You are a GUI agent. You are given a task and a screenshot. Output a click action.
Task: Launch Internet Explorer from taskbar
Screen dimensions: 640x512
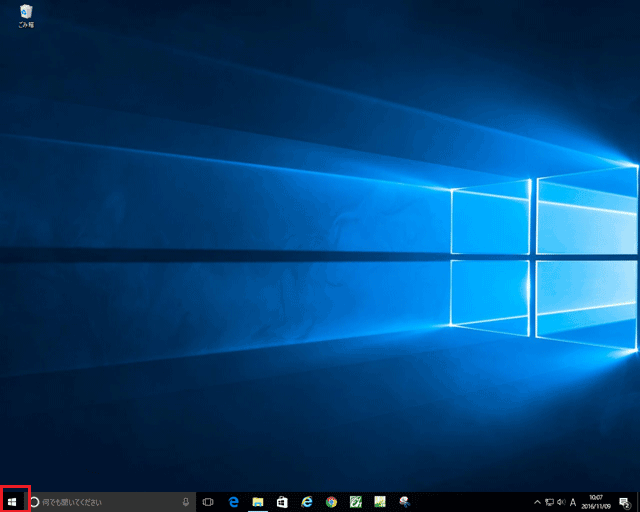307,502
